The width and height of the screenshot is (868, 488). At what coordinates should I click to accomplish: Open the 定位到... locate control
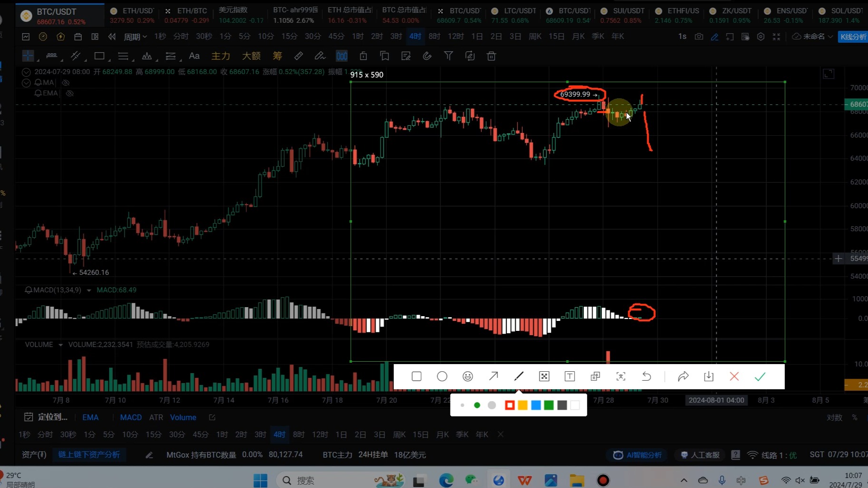click(46, 417)
